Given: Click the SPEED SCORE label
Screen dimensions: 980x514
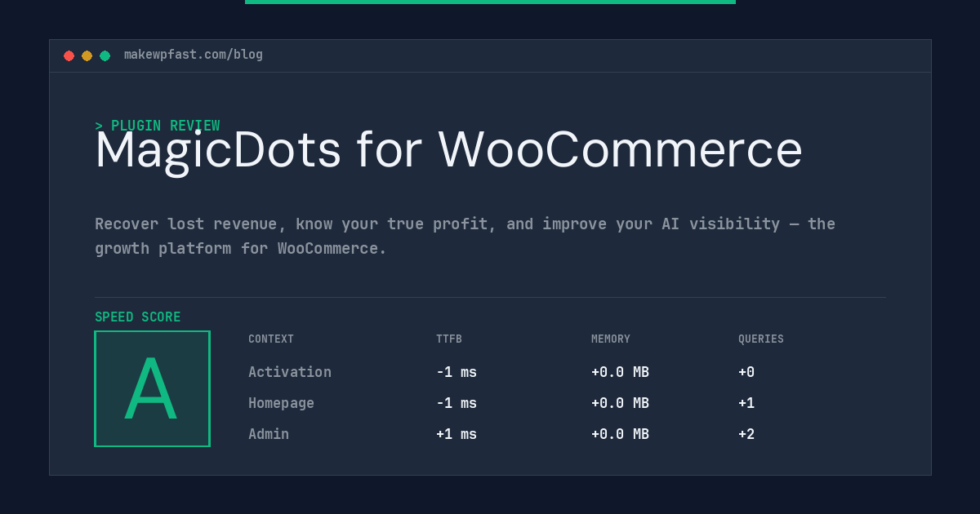Looking at the screenshot, I should point(138,317).
